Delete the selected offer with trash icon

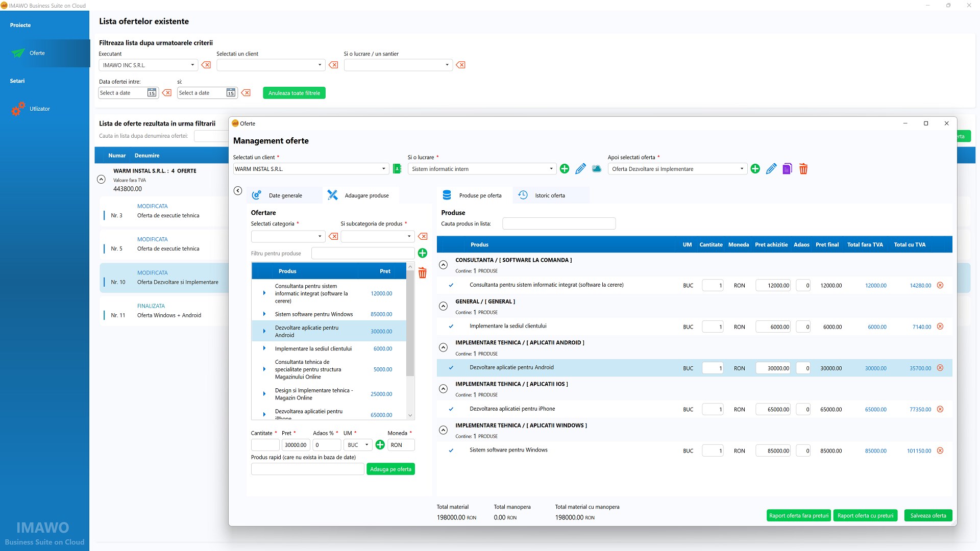click(x=803, y=169)
